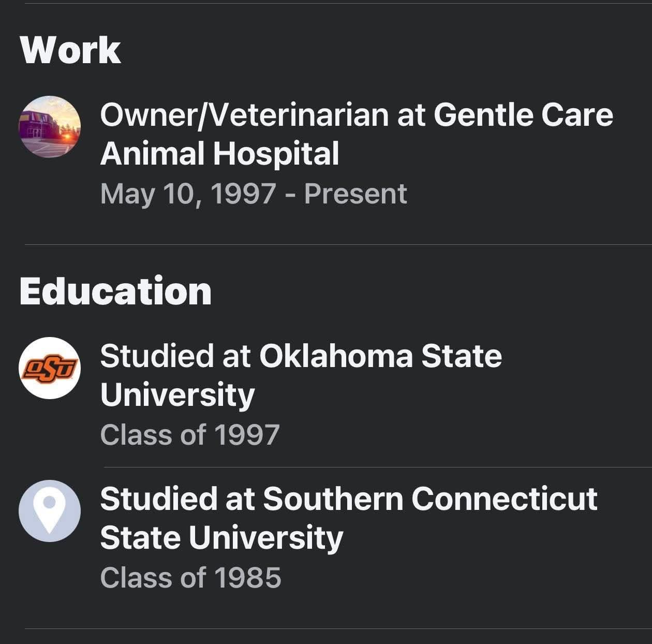Viewport: 652px width, 644px height.
Task: Click the Gentle Care text in work entry
Action: [x=523, y=114]
